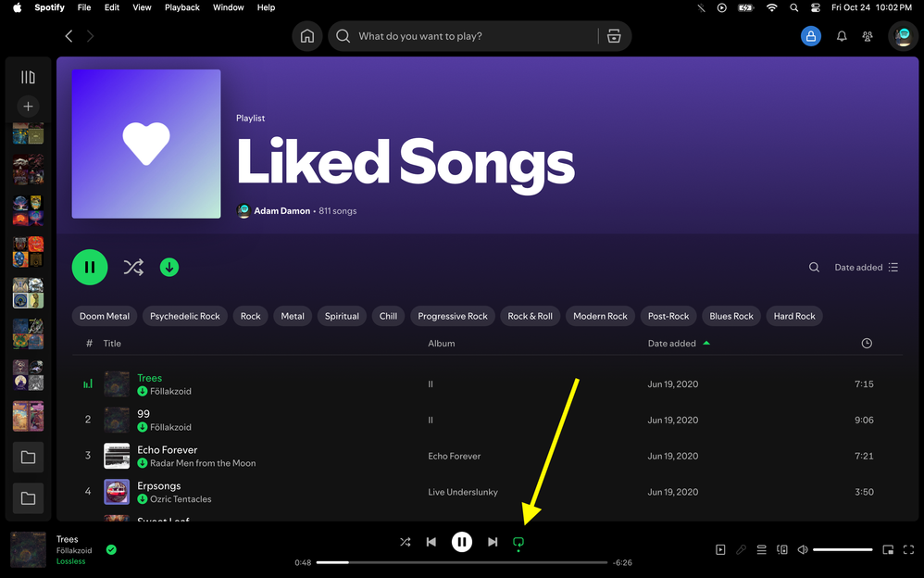Open the Queue panel icon
Screen dimensions: 924x578
[761, 549]
